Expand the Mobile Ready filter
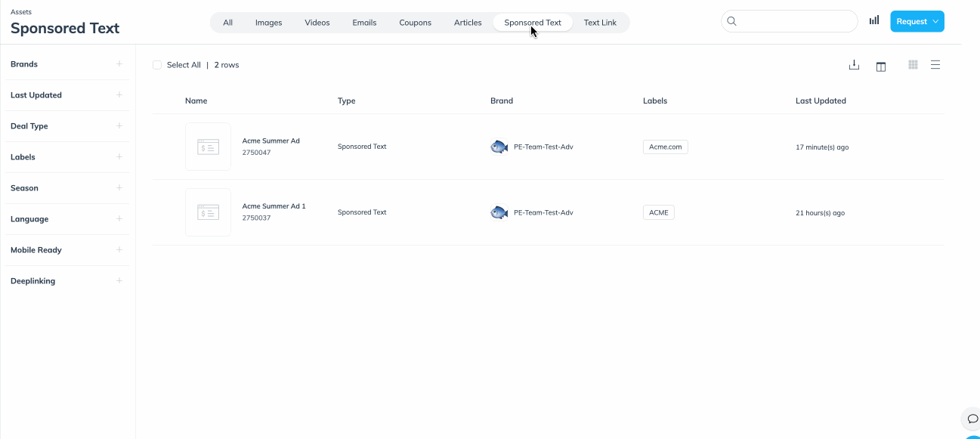 66,250
